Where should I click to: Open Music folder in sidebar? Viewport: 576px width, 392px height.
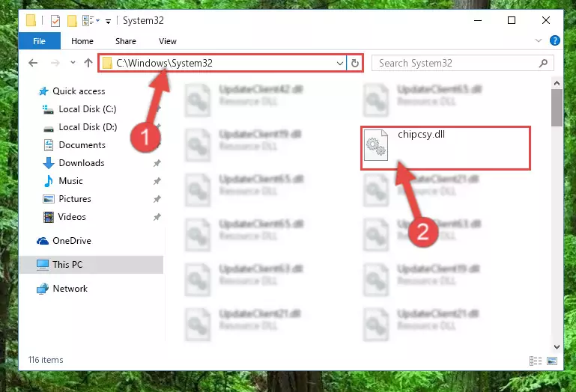click(x=70, y=181)
